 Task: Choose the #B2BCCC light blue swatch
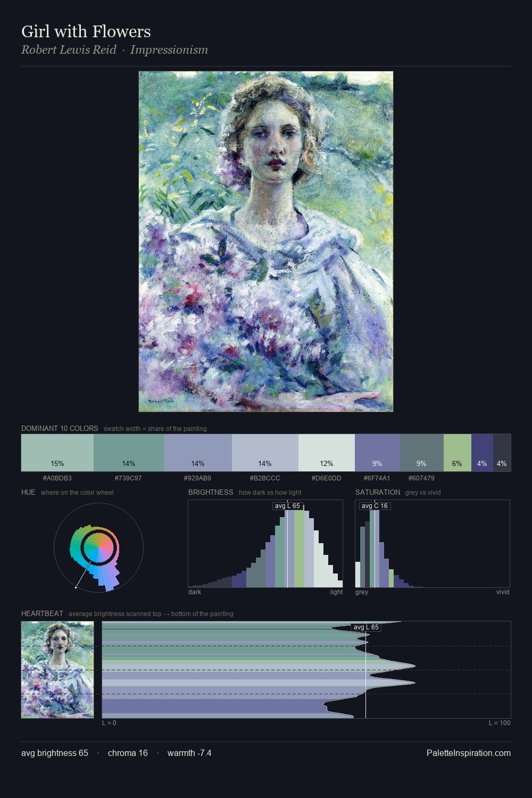(x=265, y=453)
